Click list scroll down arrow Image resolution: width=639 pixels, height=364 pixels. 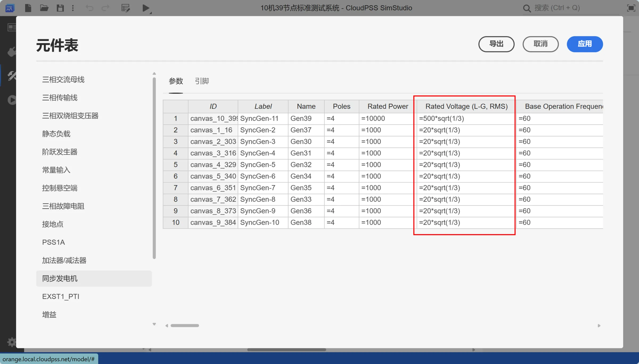click(x=154, y=324)
